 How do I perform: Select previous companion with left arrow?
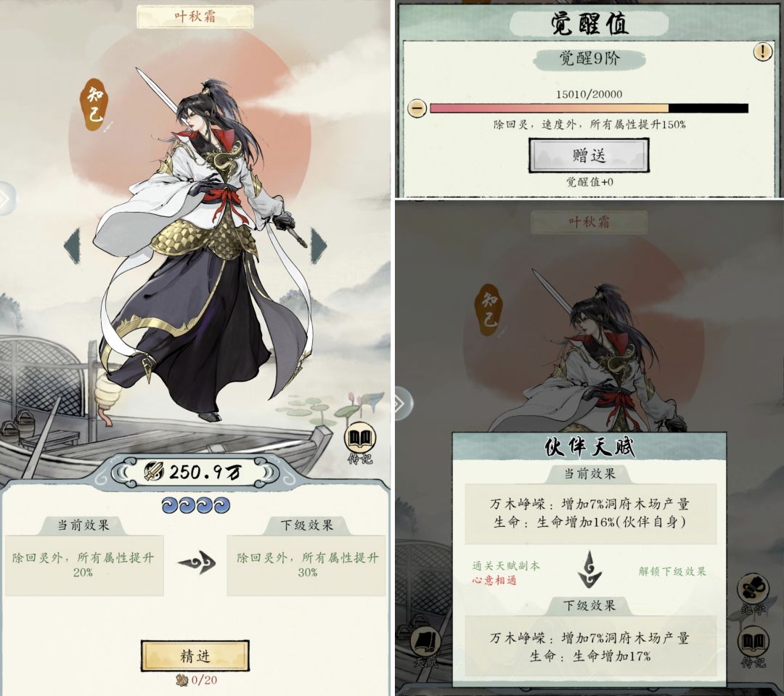tap(73, 245)
